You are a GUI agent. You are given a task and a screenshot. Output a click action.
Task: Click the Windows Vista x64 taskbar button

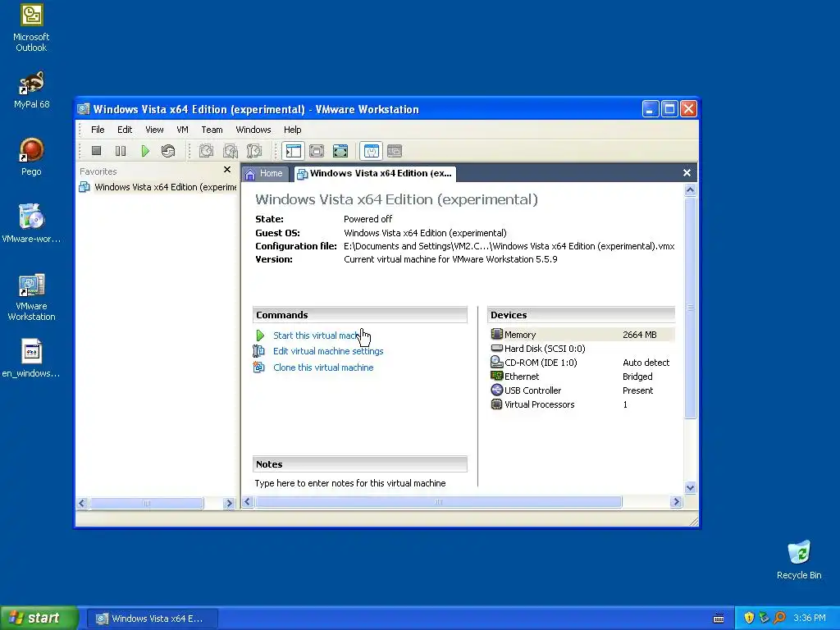tap(152, 619)
